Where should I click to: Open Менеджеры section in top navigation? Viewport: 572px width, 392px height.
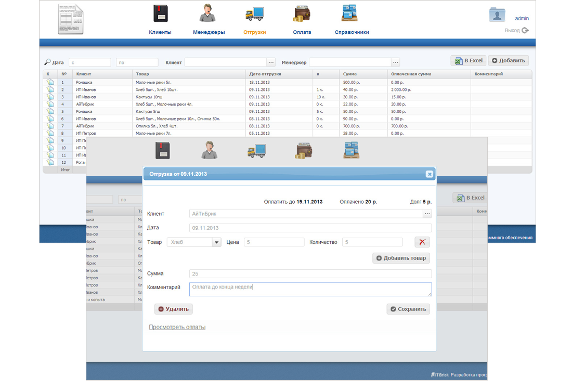(x=209, y=32)
